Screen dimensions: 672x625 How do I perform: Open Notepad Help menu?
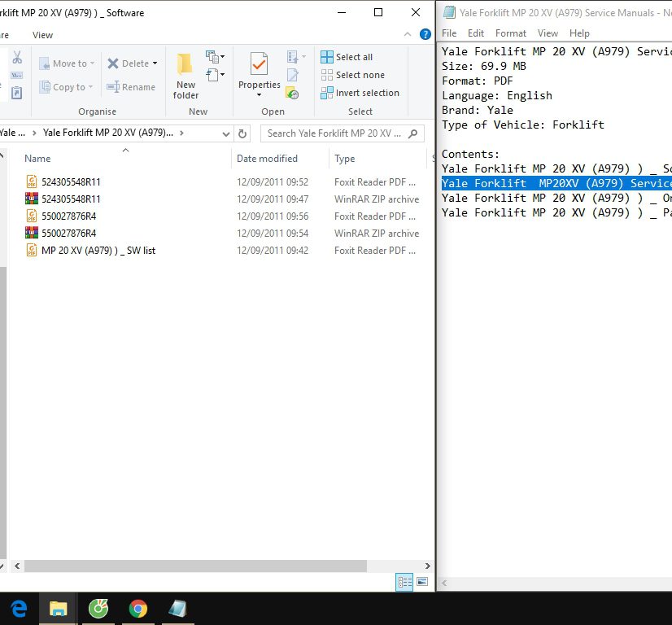pyautogui.click(x=579, y=33)
